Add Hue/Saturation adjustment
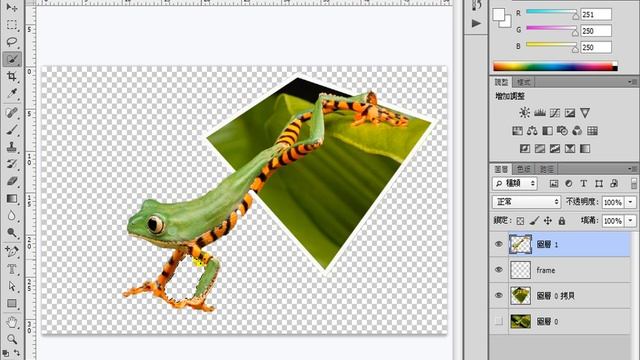This screenshot has height=360, width=640. (x=517, y=131)
